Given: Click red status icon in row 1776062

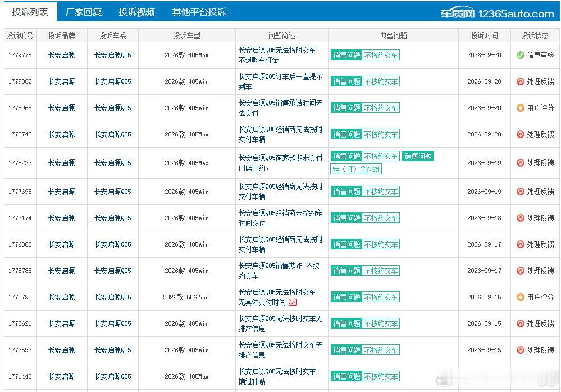Looking at the screenshot, I should (520, 245).
